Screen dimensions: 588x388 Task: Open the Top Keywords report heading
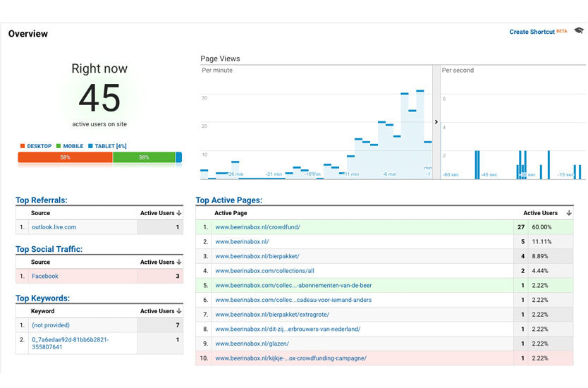(42, 298)
